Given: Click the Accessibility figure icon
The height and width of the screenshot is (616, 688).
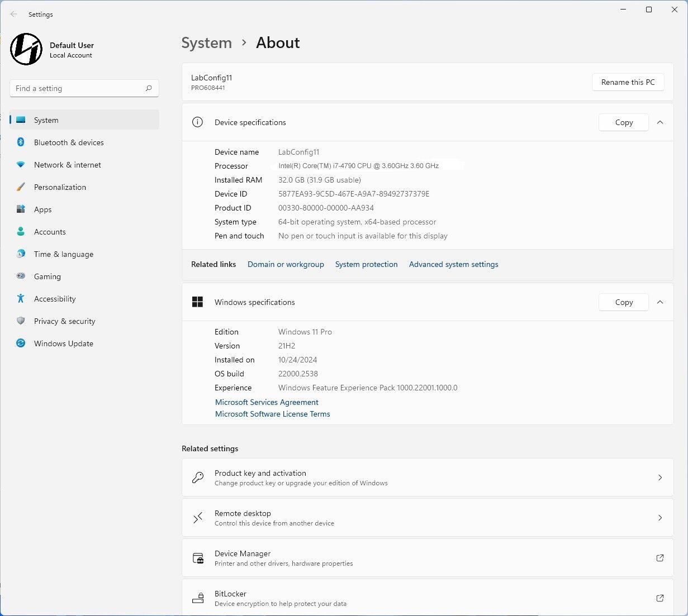Looking at the screenshot, I should click(x=21, y=299).
